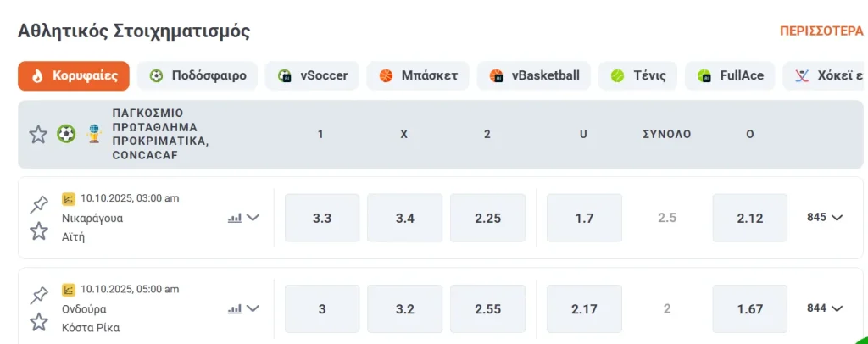Bet on Νικαράγουα home win at 3.3
Screen dimensions: 868x344
point(322,218)
